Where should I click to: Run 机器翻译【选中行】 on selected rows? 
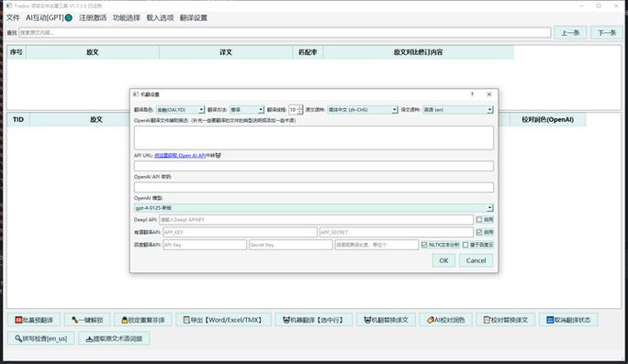(314, 320)
